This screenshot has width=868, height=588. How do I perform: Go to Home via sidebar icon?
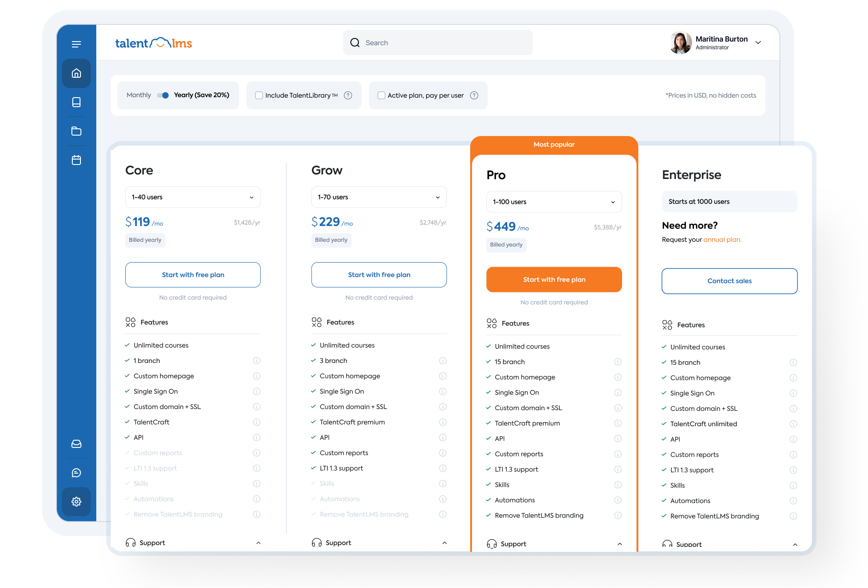tap(76, 73)
